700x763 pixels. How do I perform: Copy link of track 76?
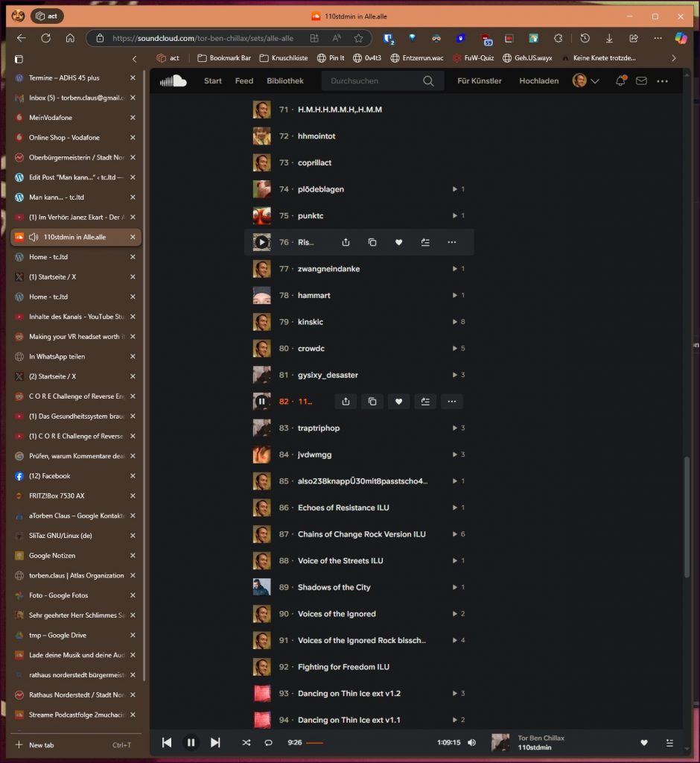coord(372,242)
